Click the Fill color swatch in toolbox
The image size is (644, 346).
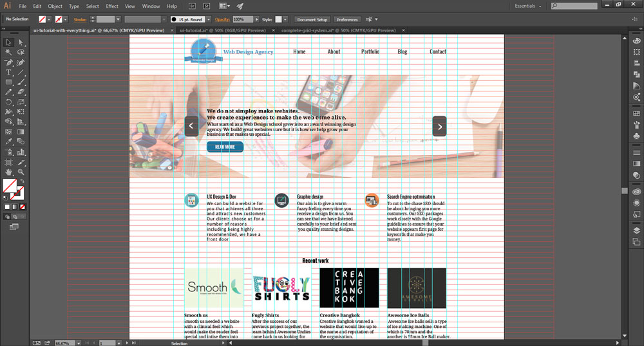click(x=10, y=187)
